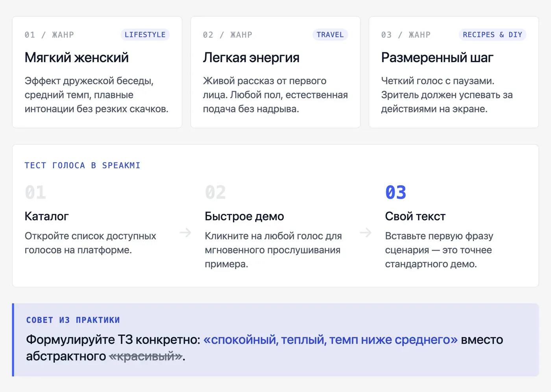Click the struck-through word «красивый»
Viewport: 551px width, 392px height.
click(x=146, y=356)
